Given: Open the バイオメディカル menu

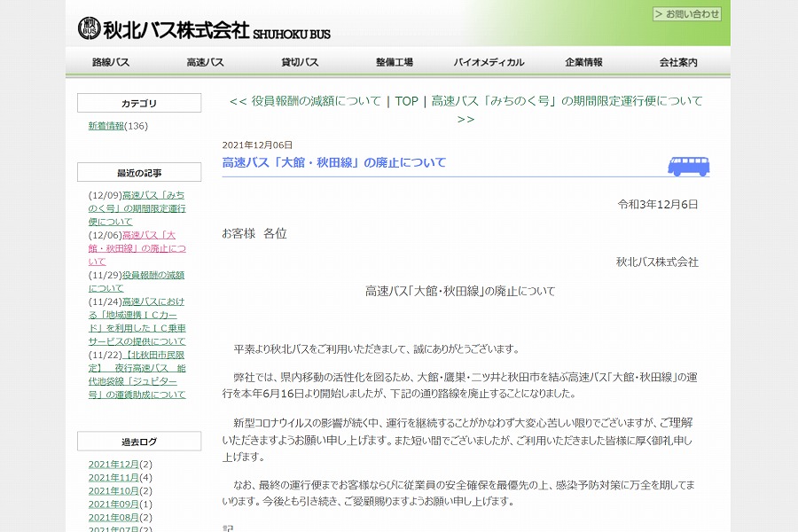Looking at the screenshot, I should point(489,62).
